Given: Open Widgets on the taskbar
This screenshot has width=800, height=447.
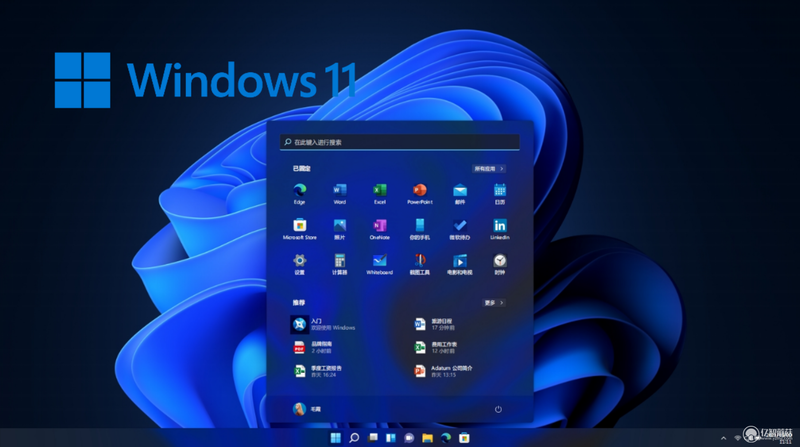Looking at the screenshot, I should point(391,438).
